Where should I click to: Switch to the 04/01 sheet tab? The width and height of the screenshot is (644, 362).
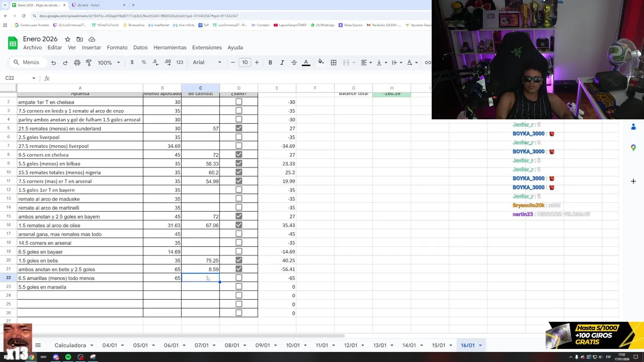pos(110,345)
